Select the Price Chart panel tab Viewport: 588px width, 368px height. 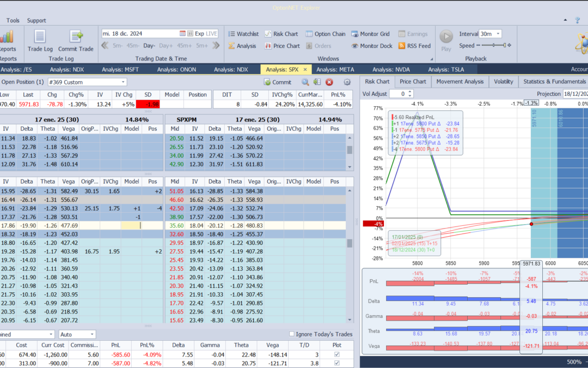pos(413,81)
